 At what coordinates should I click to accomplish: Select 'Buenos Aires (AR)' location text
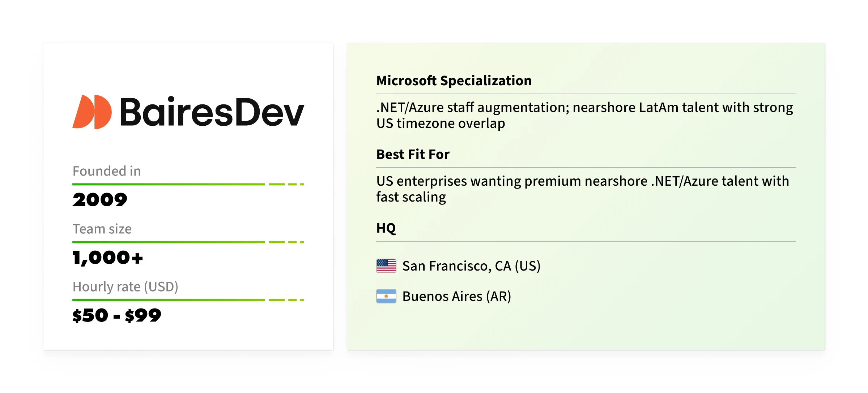[457, 297]
